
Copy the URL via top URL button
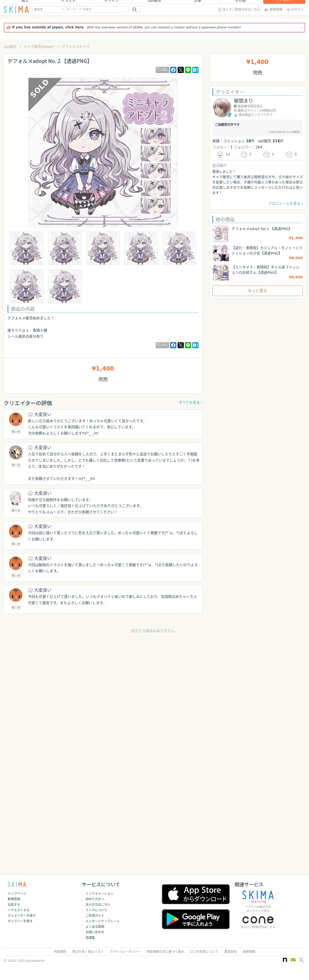pos(162,70)
